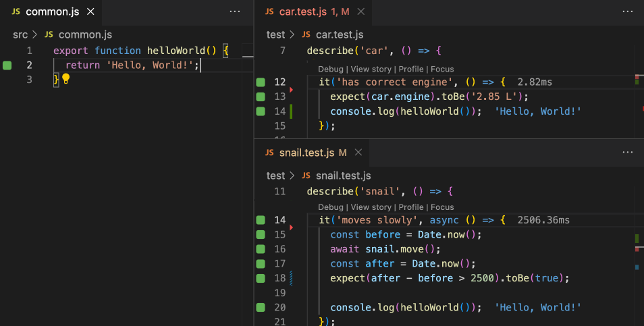Image resolution: width=644 pixels, height=326 pixels.
Task: Click 'src' breadcrumb segment in common.js
Action: tap(20, 34)
